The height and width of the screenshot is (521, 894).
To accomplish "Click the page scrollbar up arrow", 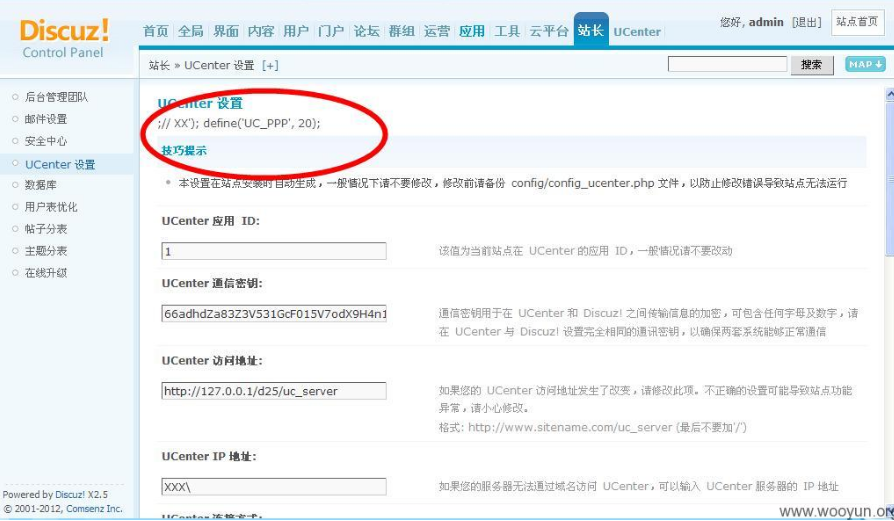I will pyautogui.click(x=889, y=95).
